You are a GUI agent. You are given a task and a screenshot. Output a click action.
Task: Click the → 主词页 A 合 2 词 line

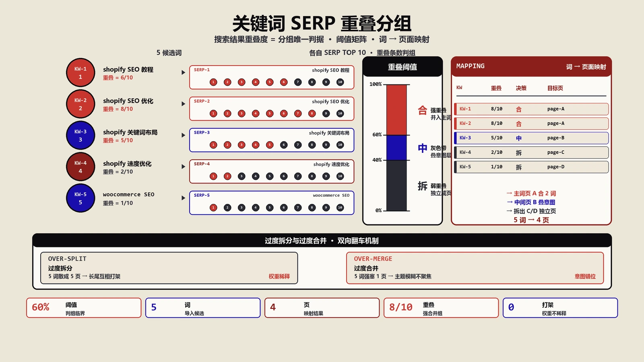point(531,193)
